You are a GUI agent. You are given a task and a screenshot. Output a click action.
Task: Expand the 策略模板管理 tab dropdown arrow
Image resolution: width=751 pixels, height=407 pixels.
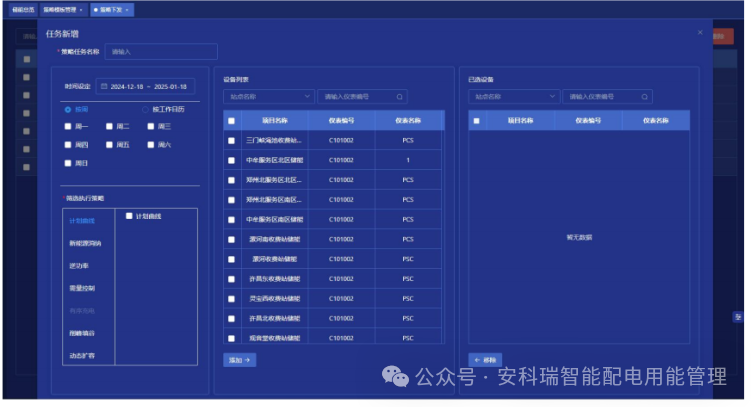(x=81, y=10)
